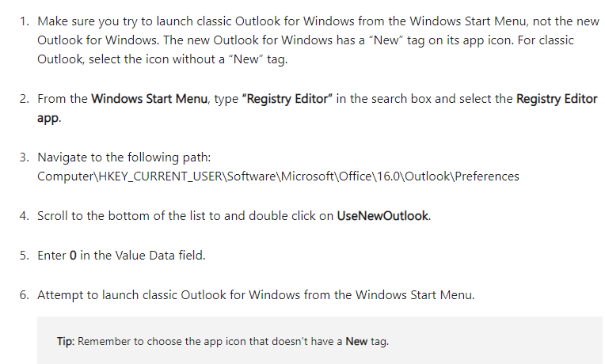Click the bold 0 in step 5
Image resolution: width=605 pixels, height=364 pixels.
[x=73, y=256]
